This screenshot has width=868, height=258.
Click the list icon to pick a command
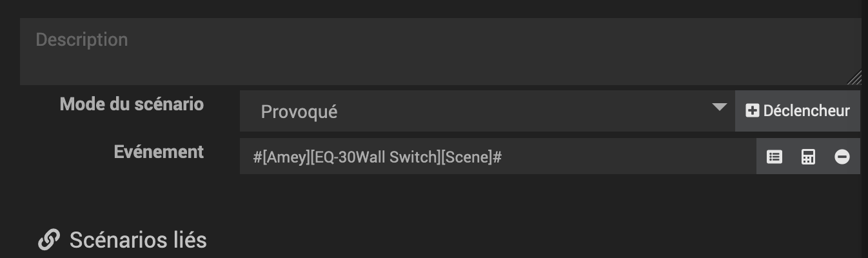774,157
